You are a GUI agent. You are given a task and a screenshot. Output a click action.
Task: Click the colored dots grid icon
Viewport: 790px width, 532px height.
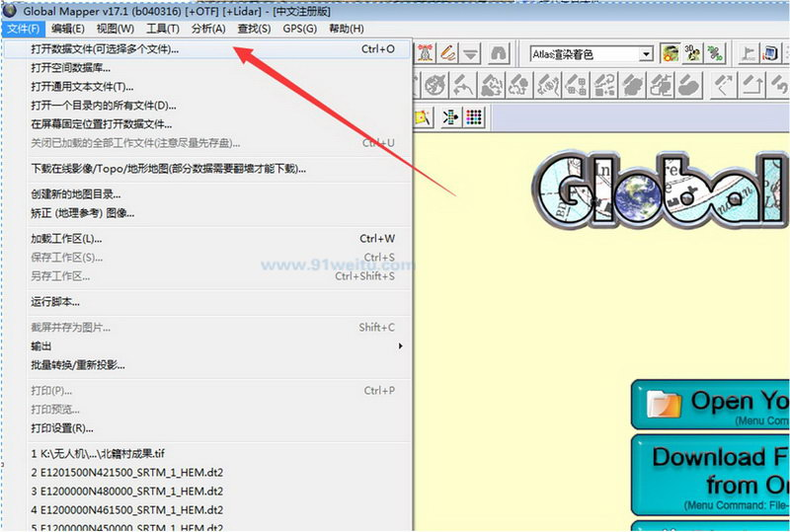474,117
